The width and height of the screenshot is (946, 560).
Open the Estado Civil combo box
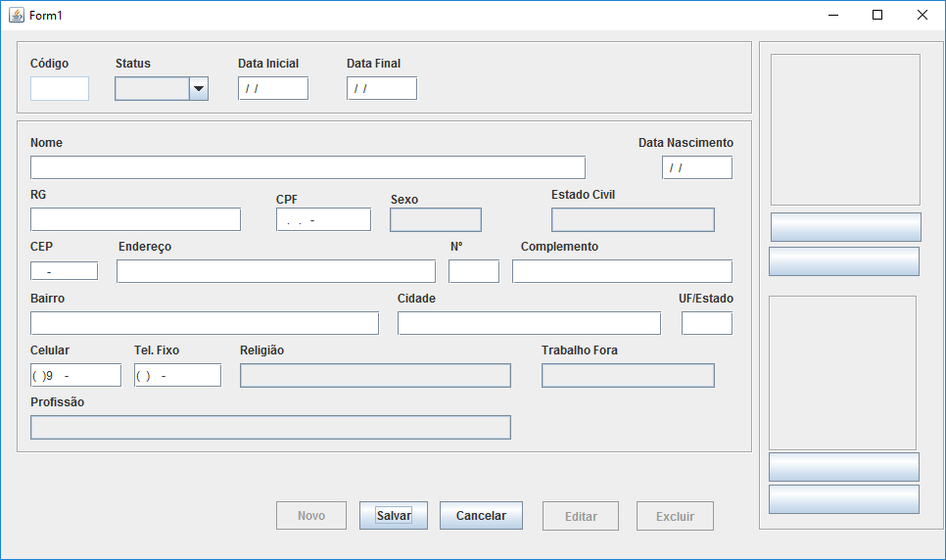[633, 219]
